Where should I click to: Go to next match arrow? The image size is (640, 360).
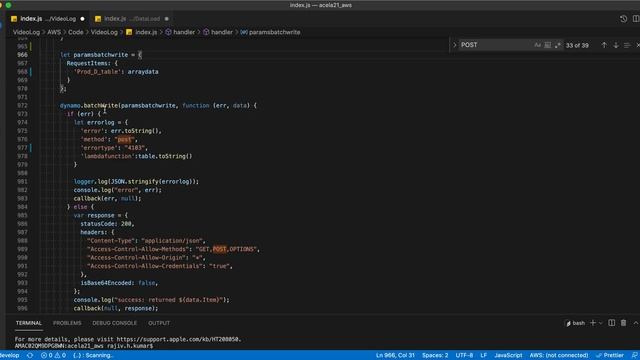(x=616, y=45)
